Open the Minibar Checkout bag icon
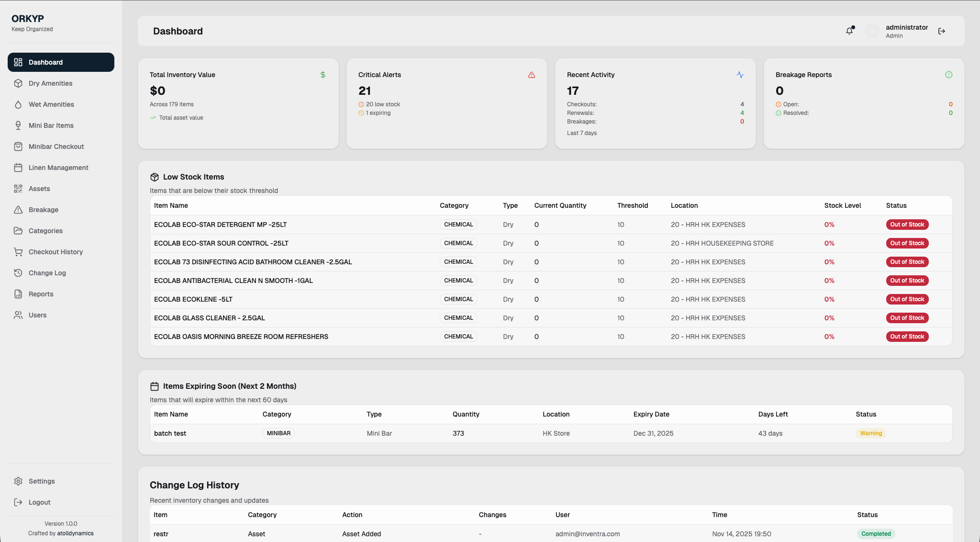The height and width of the screenshot is (542, 980). (18, 146)
